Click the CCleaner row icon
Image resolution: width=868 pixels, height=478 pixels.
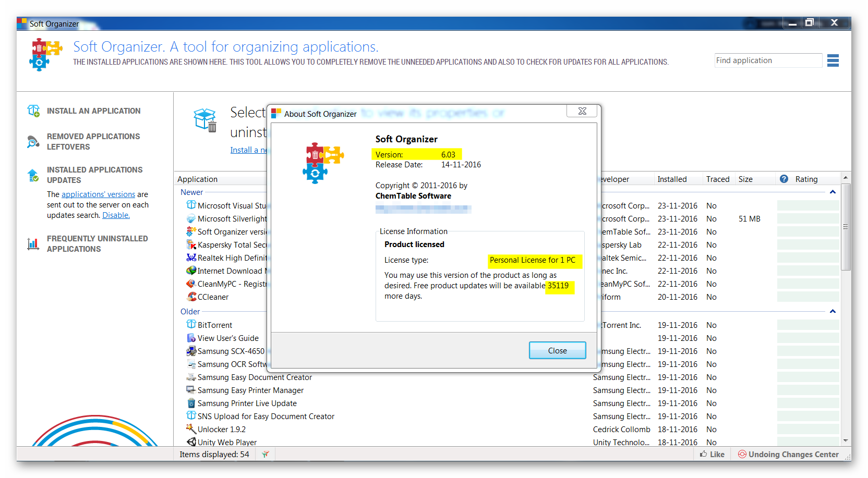click(x=191, y=297)
